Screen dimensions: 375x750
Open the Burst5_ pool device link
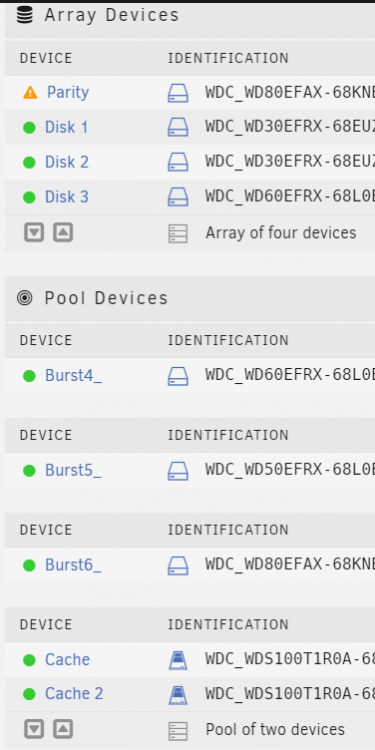73,471
